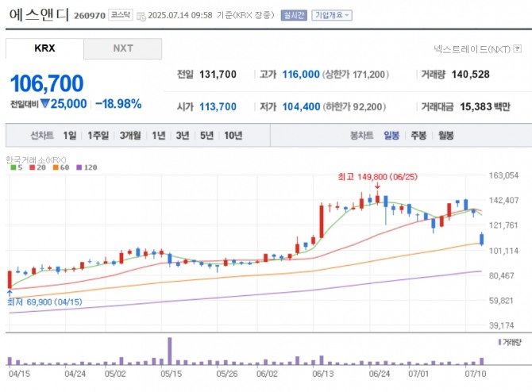Click the calendar icon beside the date
532x392 pixels.
(141, 15)
